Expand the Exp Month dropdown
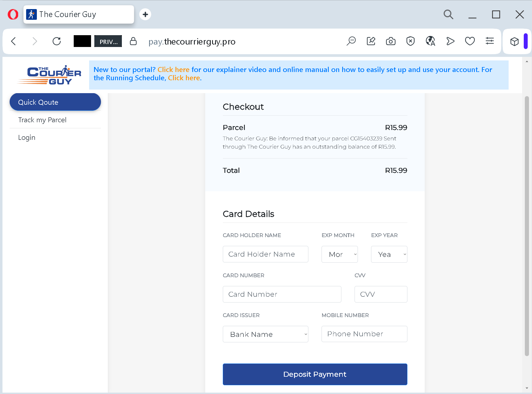 pos(339,254)
